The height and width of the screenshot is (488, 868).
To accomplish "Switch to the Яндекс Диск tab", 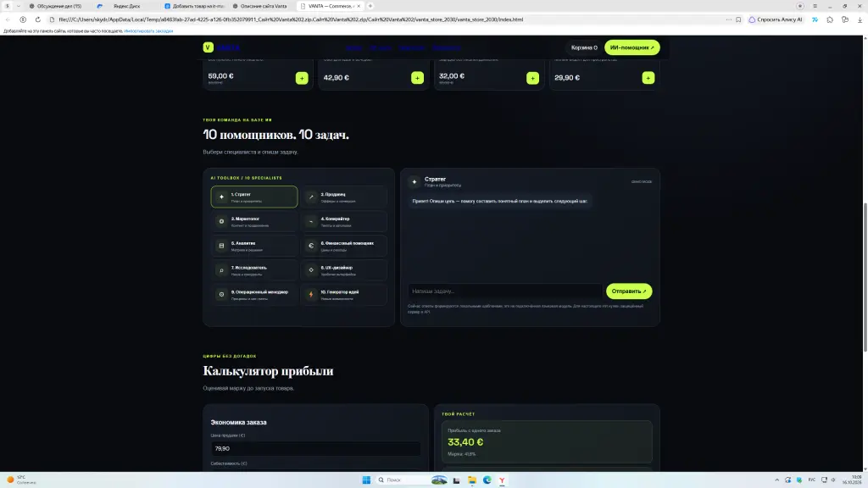I will pyautogui.click(x=127, y=6).
